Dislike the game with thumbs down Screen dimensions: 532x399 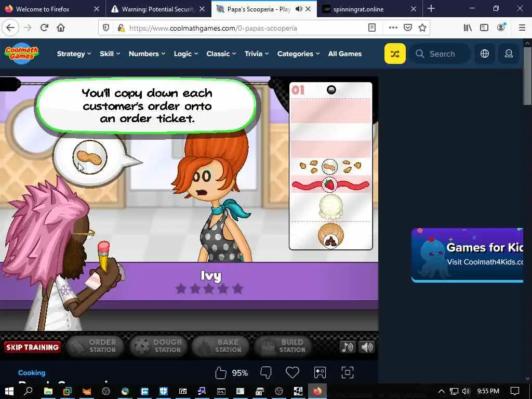pos(265,373)
